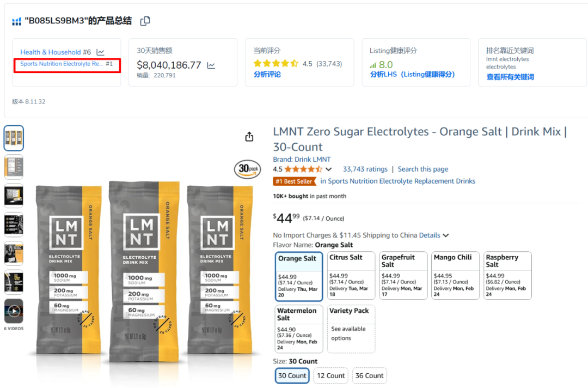
Task: Open the 分析评论 review analysis link
Action: click(x=267, y=74)
